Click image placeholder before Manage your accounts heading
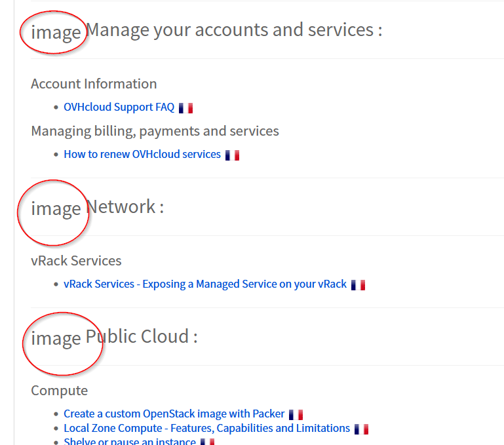The height and width of the screenshot is (445, 504). click(x=56, y=32)
